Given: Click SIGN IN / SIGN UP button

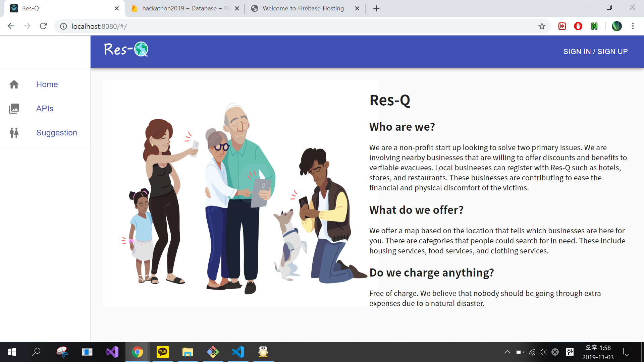Looking at the screenshot, I should click(595, 52).
